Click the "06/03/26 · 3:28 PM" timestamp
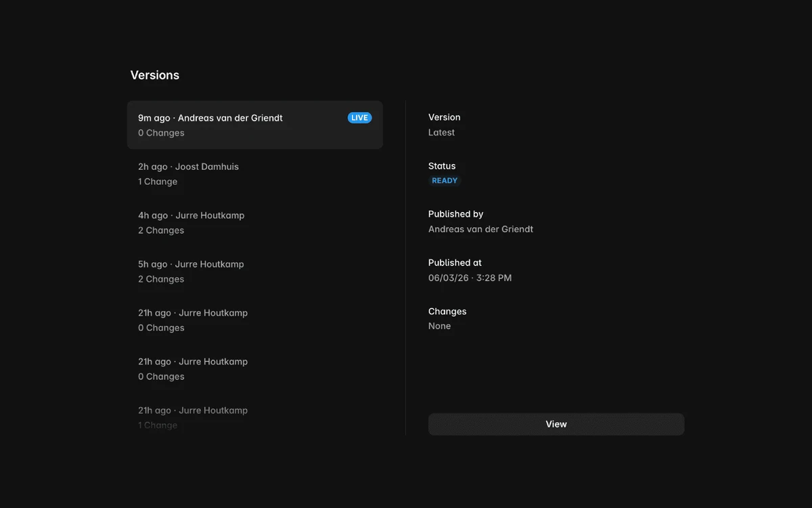812x508 pixels. [x=470, y=278]
